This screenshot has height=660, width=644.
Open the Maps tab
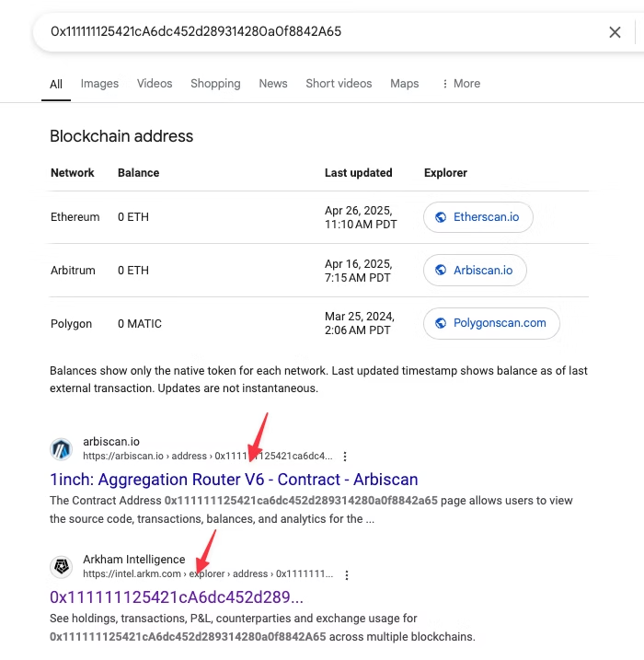coord(404,84)
